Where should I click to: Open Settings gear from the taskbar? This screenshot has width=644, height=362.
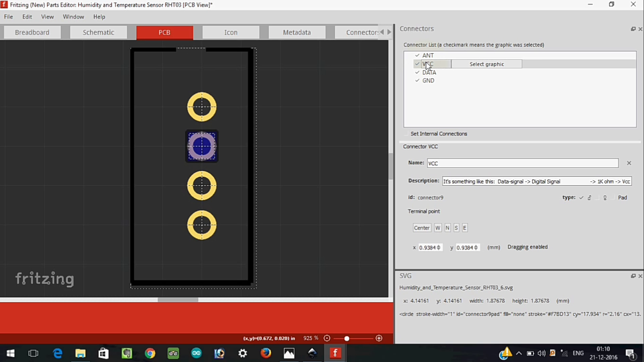tap(243, 353)
